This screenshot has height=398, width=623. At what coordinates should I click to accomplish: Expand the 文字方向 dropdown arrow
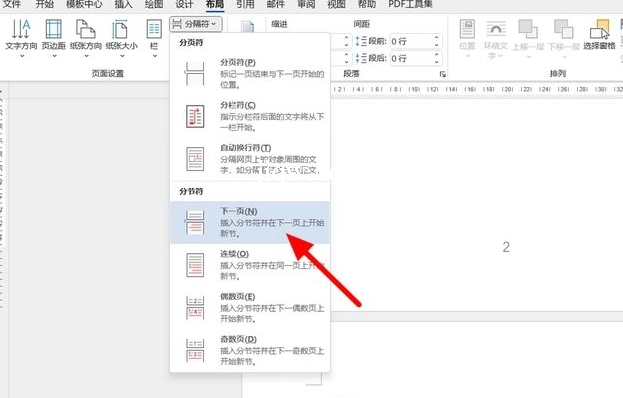coord(21,56)
